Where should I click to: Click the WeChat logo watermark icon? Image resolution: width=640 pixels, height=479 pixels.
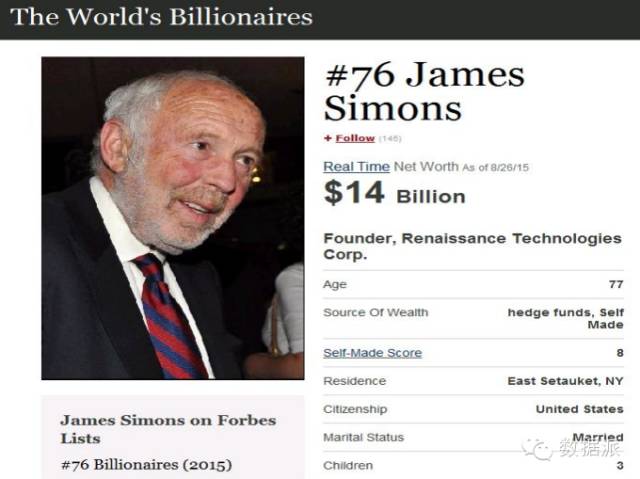pyautogui.click(x=536, y=449)
